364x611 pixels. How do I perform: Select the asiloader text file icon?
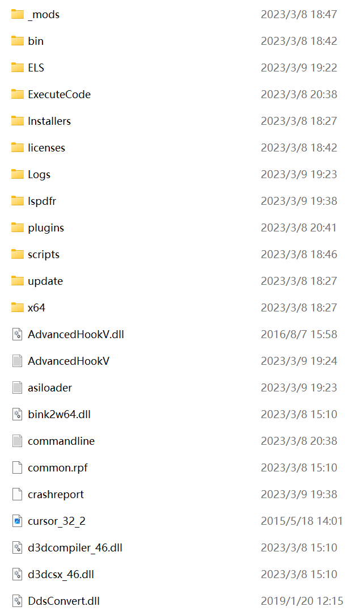coord(18,387)
